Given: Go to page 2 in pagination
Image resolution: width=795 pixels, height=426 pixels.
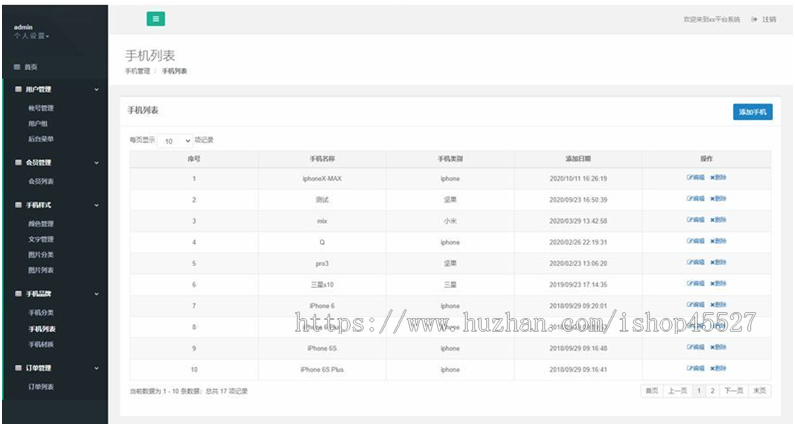Looking at the screenshot, I should [712, 390].
